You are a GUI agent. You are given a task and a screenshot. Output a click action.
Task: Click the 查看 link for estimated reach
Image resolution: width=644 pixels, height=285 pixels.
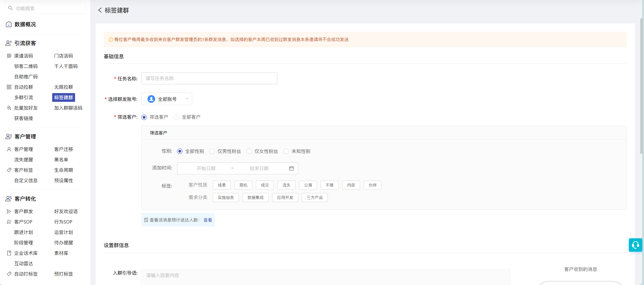tap(208, 220)
